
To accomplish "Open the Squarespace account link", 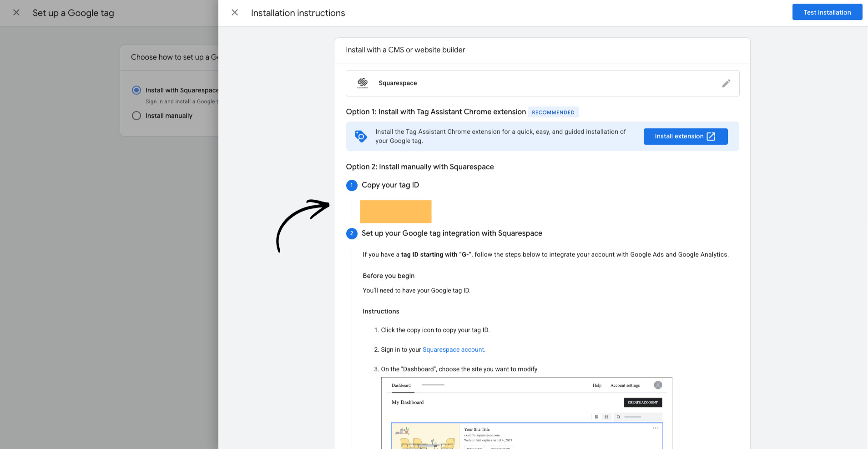I will [x=453, y=350].
